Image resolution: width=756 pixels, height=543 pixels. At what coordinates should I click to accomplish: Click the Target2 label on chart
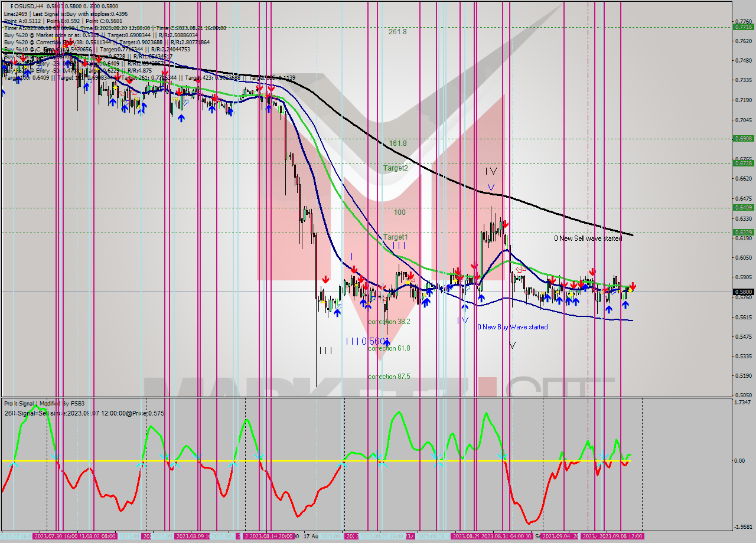coord(396,168)
